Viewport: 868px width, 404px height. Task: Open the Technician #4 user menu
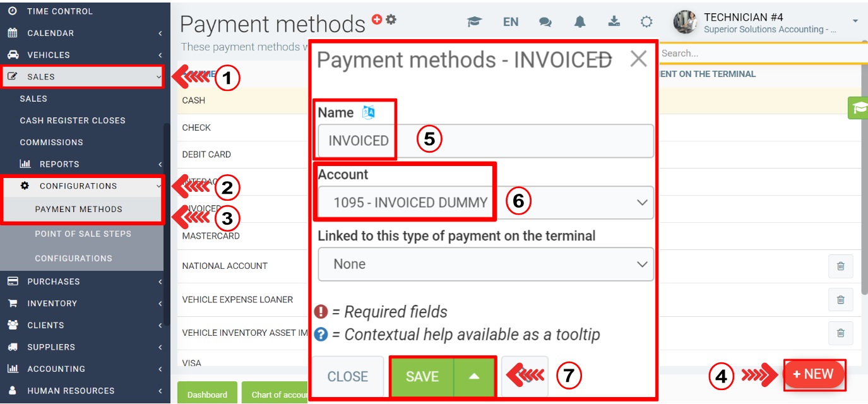(x=767, y=22)
